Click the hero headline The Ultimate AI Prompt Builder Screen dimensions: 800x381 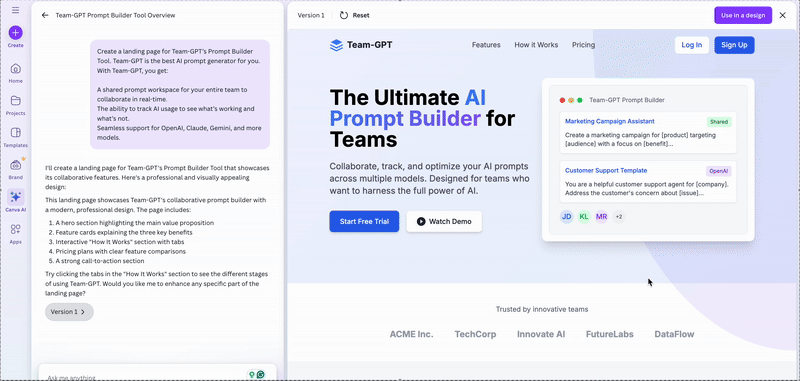(422, 118)
